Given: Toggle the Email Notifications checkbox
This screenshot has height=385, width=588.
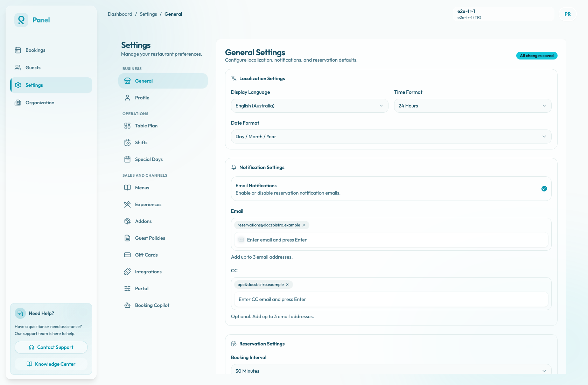Looking at the screenshot, I should [x=544, y=189].
